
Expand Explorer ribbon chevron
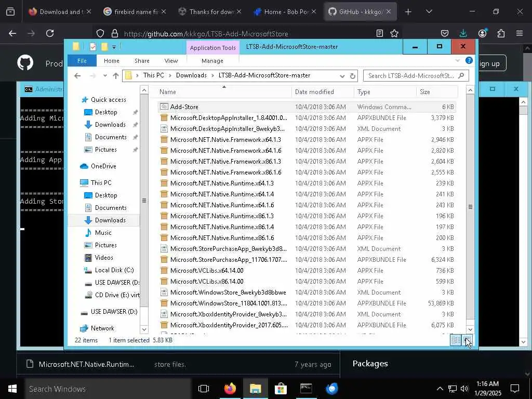point(458,61)
